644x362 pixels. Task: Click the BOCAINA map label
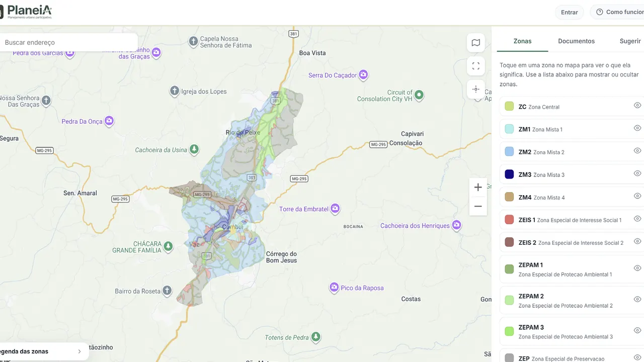pos(353,226)
